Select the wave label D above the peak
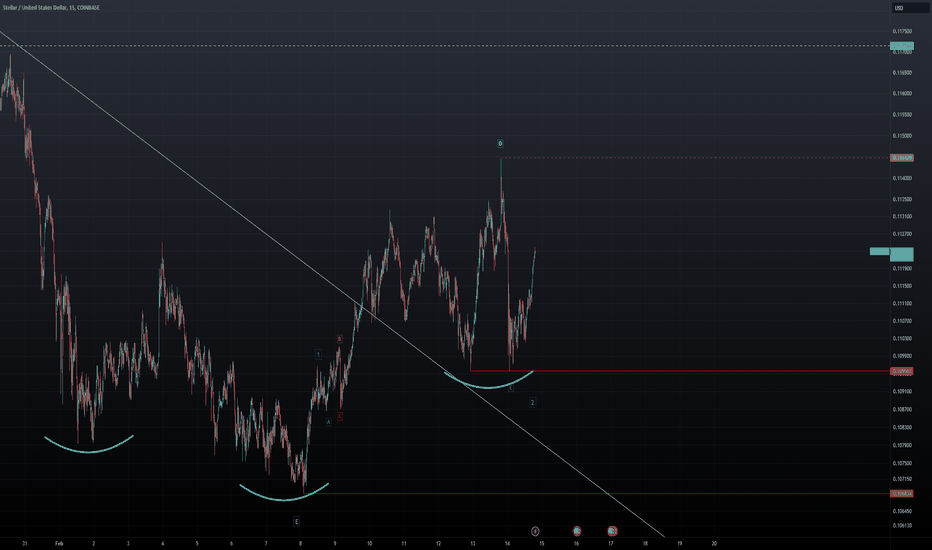This screenshot has height=550, width=932. [500, 143]
